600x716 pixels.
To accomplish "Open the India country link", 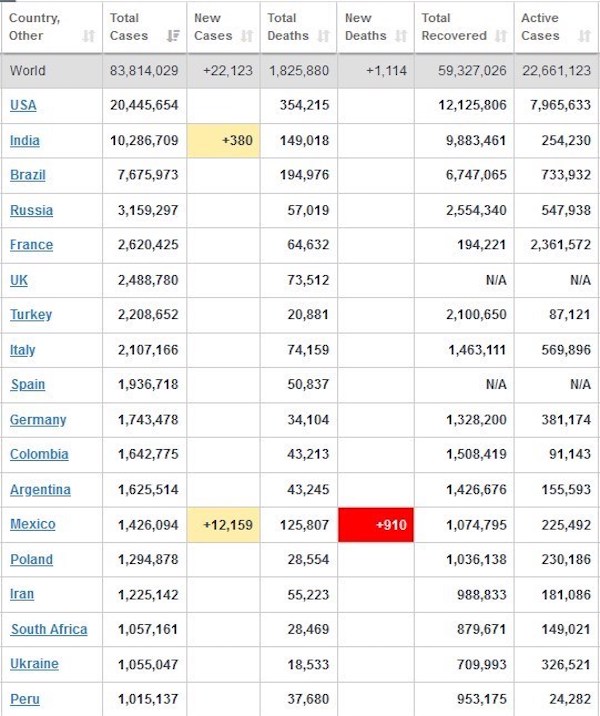I will [25, 140].
